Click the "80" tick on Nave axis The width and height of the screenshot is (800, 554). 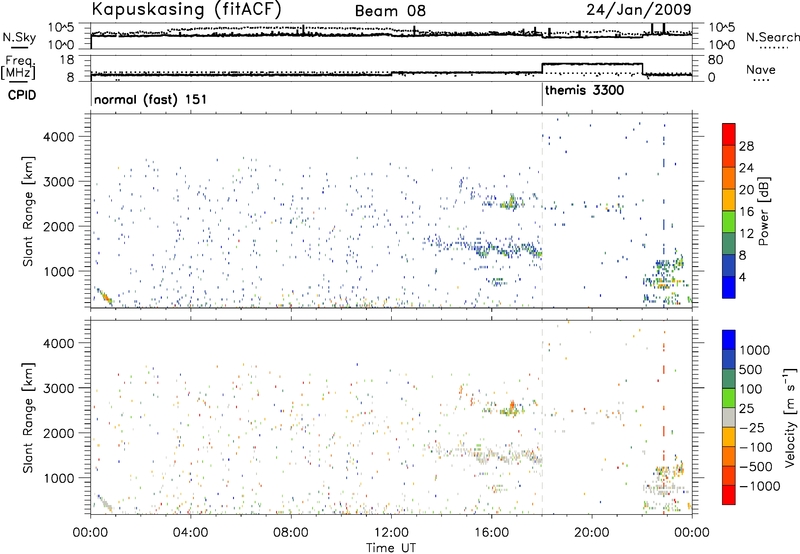point(716,60)
